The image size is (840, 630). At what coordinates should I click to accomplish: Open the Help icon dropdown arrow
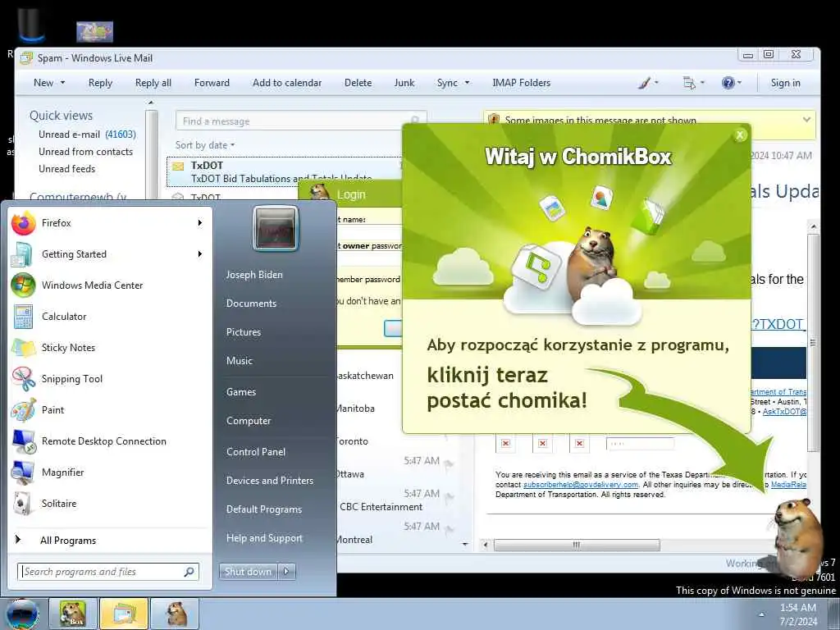(739, 83)
